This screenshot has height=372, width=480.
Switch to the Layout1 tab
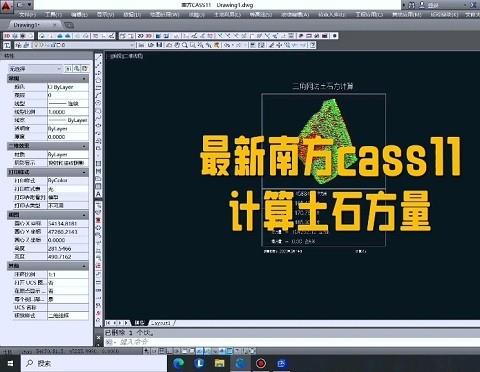(x=161, y=323)
